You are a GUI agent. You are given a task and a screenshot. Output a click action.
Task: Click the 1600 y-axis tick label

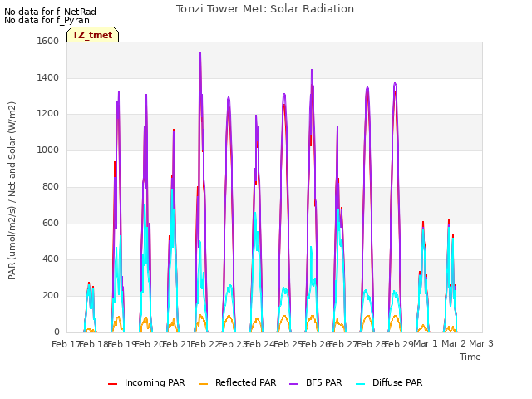click(48, 41)
